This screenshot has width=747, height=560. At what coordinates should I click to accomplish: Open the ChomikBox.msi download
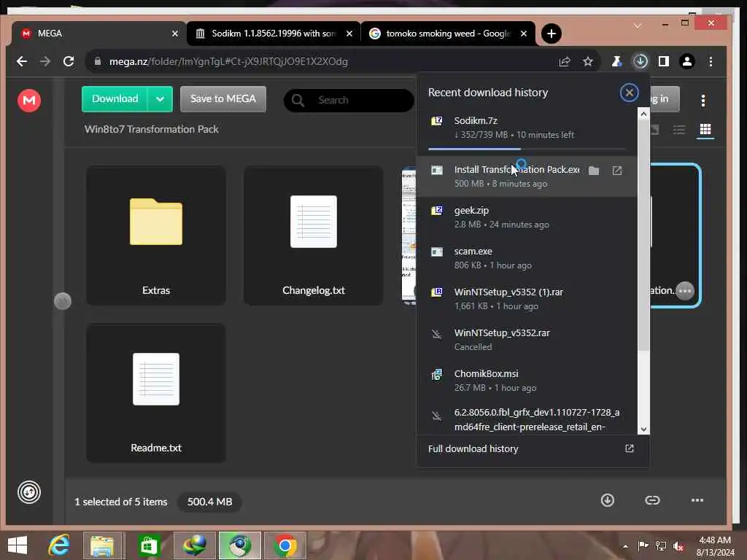click(527, 381)
